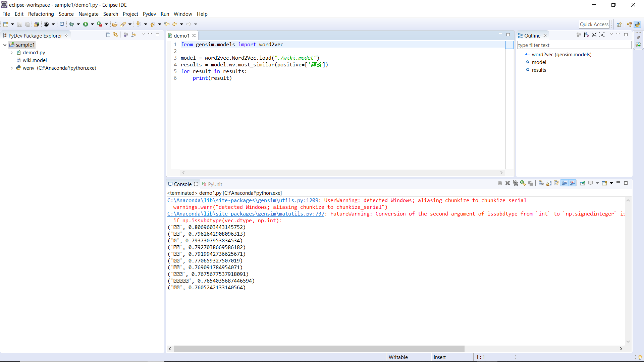The image size is (644, 362).
Task: Run demo1.py using the Run toolbar icon
Action: pyautogui.click(x=86, y=24)
